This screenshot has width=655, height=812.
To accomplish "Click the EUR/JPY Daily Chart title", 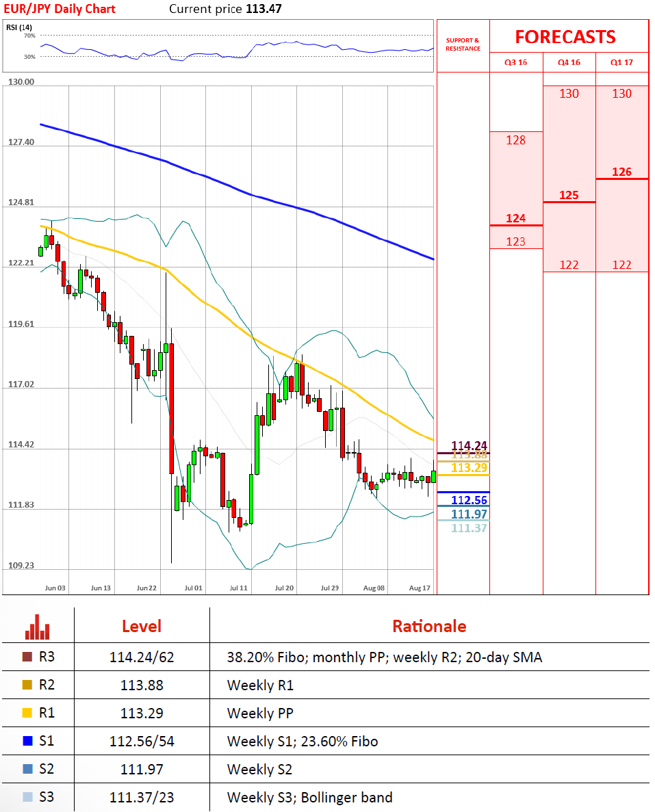I will (62, 9).
